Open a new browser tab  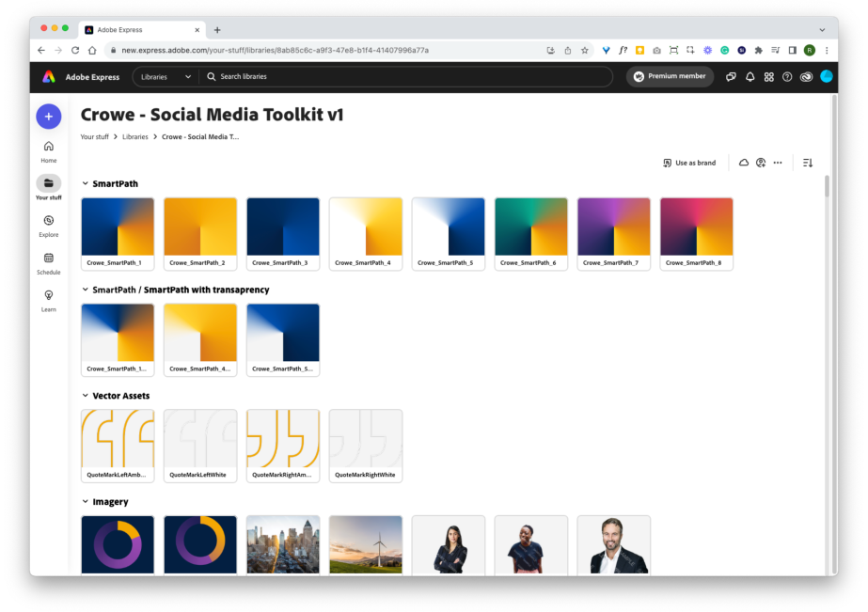point(217,28)
